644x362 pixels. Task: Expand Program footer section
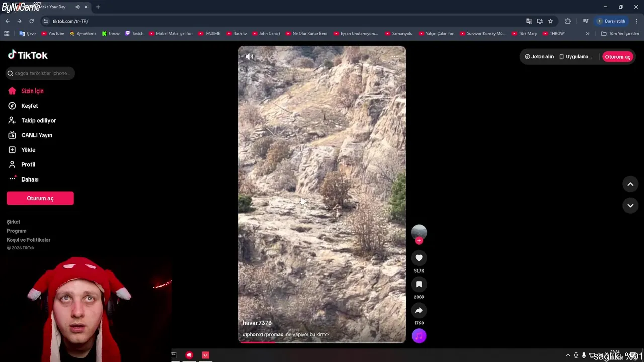[17, 231]
